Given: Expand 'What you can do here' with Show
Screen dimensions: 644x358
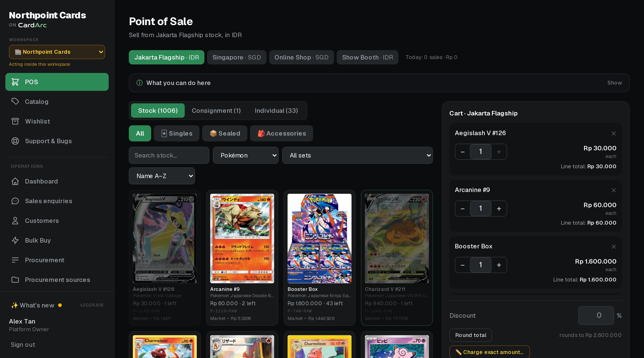Looking at the screenshot, I should click(614, 83).
